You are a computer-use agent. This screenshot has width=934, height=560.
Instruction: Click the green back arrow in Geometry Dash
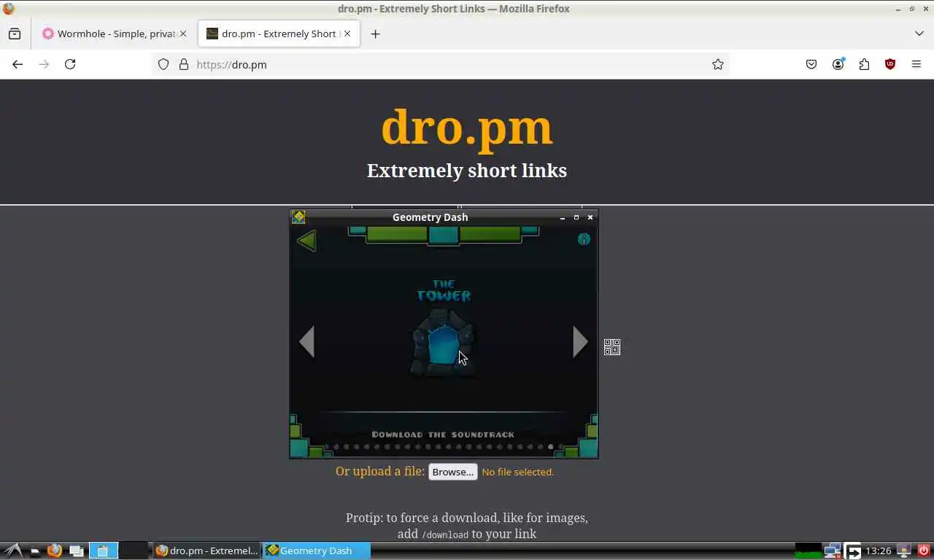point(306,241)
